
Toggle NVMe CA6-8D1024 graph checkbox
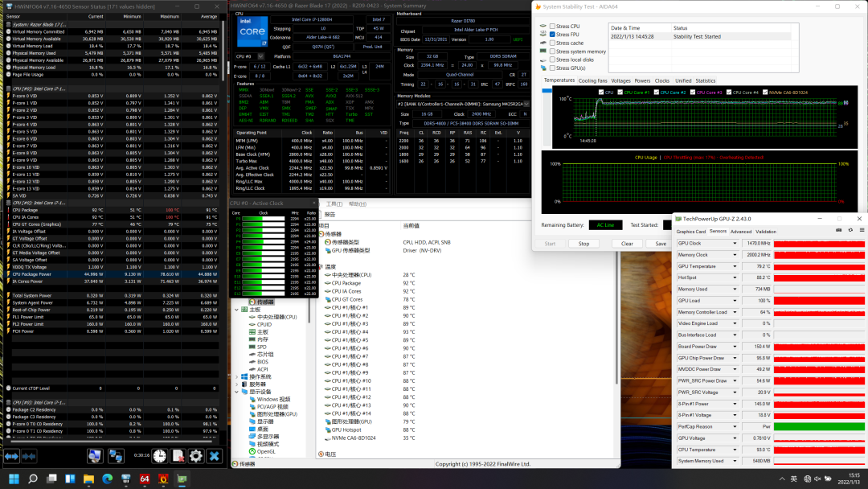765,92
